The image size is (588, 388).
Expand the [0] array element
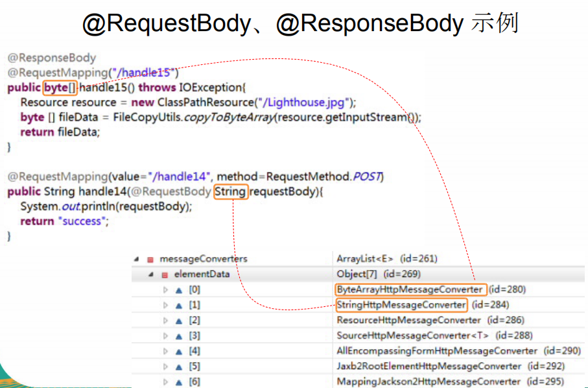[165, 289]
